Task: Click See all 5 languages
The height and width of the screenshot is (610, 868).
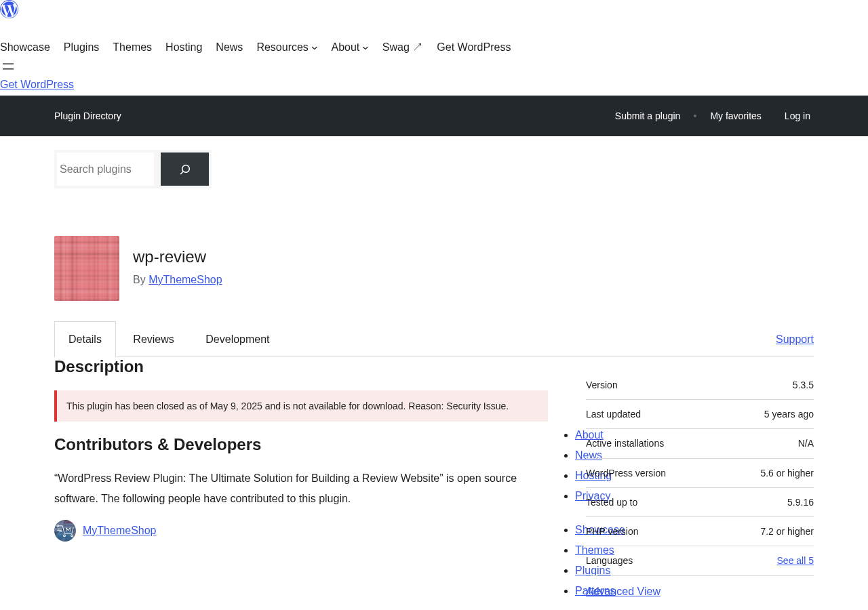Action: [795, 561]
